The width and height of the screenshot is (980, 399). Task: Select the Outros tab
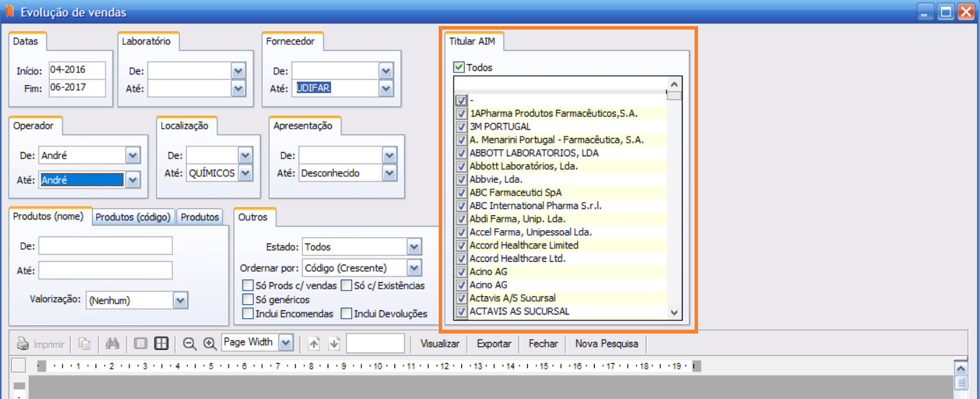[253, 217]
